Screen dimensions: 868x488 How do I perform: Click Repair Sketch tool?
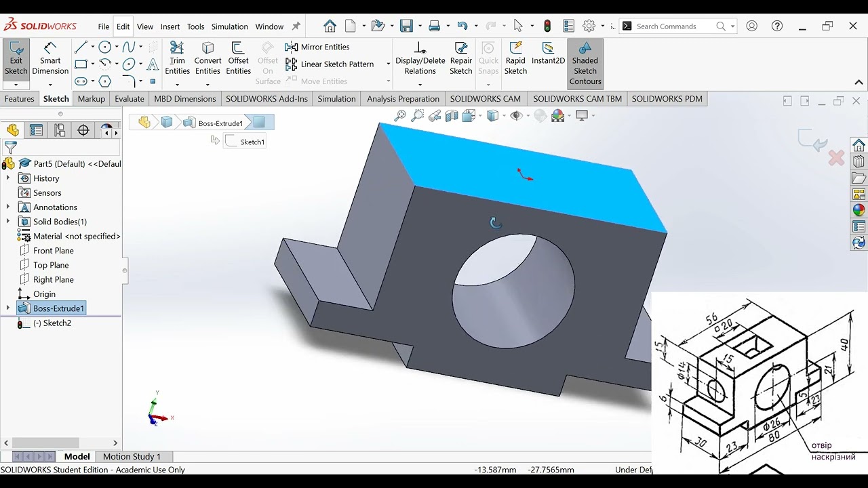pos(460,58)
